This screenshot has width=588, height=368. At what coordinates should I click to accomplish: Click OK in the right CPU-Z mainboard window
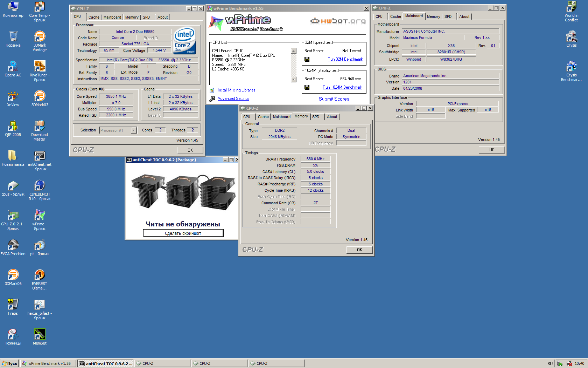click(492, 150)
